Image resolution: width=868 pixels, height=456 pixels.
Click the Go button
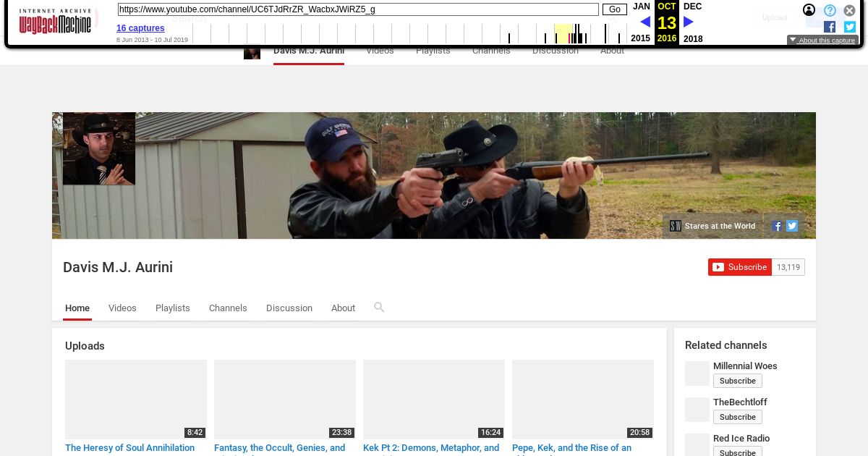coord(615,9)
